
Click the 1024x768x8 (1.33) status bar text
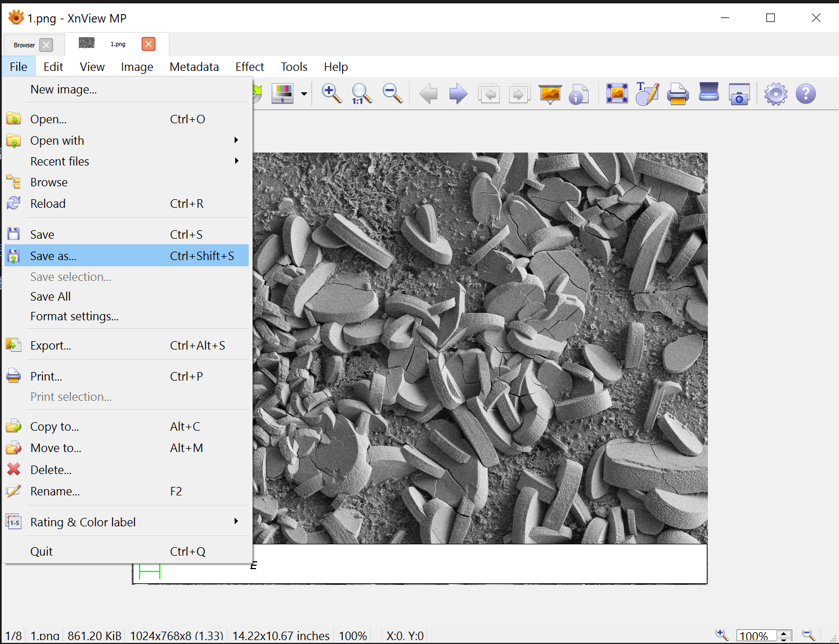point(177,636)
